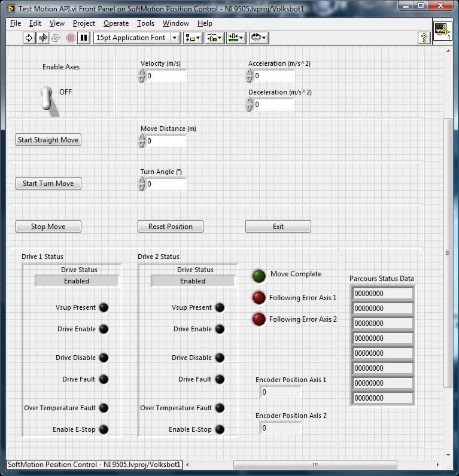Open the Reorder dropdown
The width and height of the screenshot is (459, 476).
pyautogui.click(x=258, y=38)
